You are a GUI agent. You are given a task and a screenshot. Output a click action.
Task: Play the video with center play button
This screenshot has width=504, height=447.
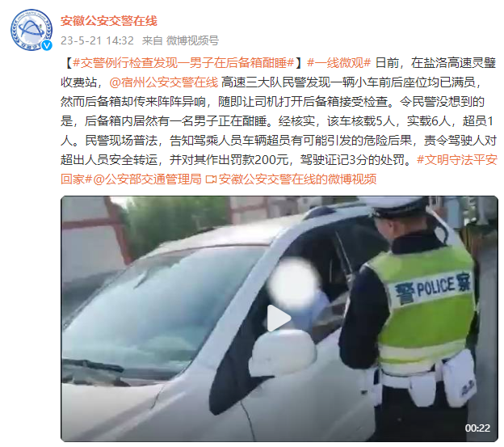[279, 318]
